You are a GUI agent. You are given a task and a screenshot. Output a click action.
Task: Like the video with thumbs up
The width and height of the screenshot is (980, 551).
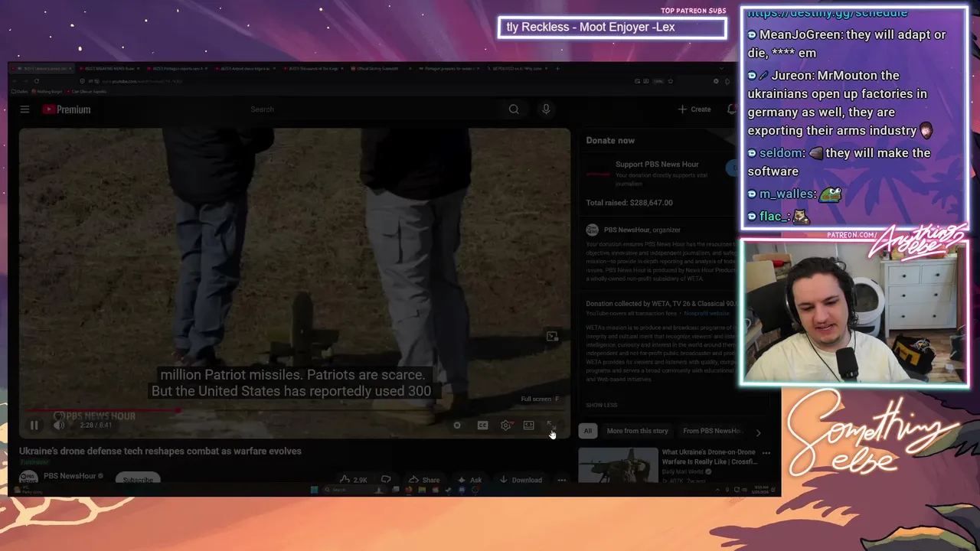[354, 480]
